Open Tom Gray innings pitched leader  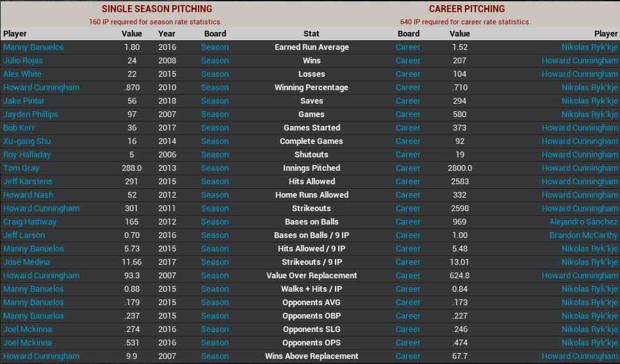tap(21, 168)
